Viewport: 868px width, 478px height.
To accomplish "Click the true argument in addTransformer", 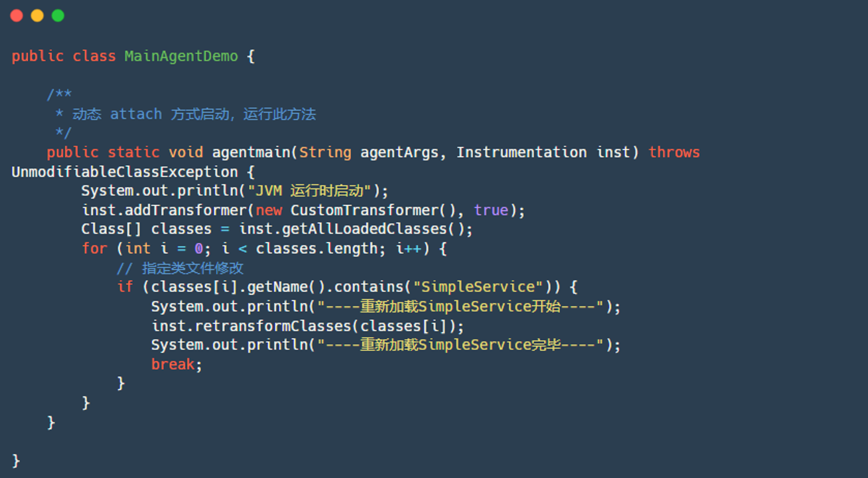I will [491, 211].
